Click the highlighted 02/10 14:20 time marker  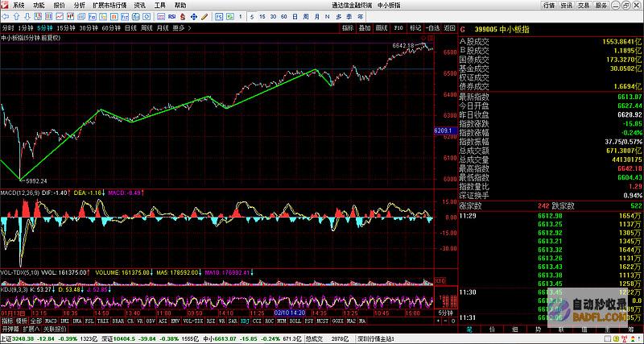pyautogui.click(x=290, y=313)
